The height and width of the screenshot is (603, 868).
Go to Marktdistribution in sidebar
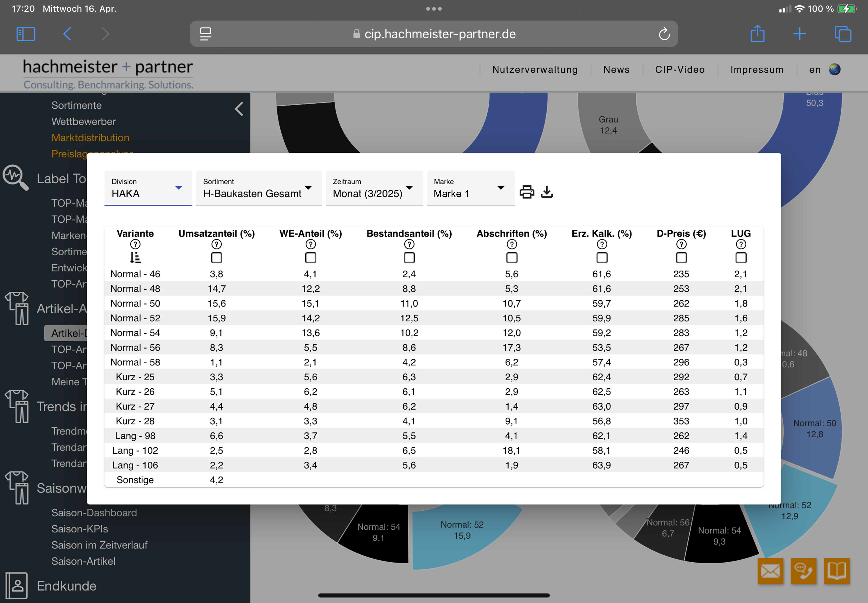pyautogui.click(x=90, y=137)
